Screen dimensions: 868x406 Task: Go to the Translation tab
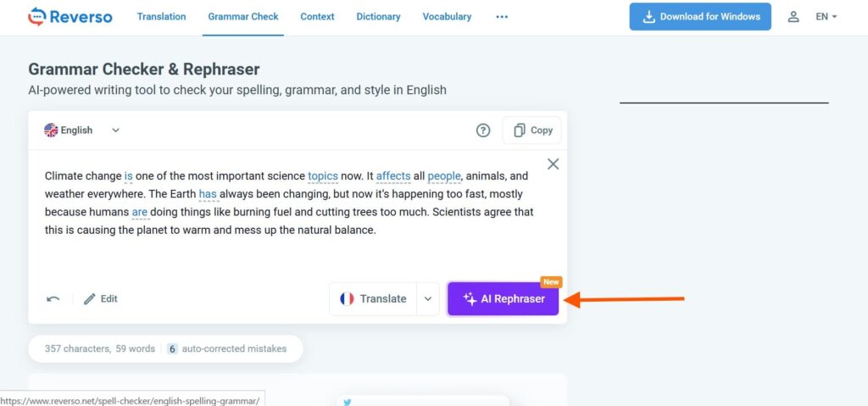pos(162,17)
